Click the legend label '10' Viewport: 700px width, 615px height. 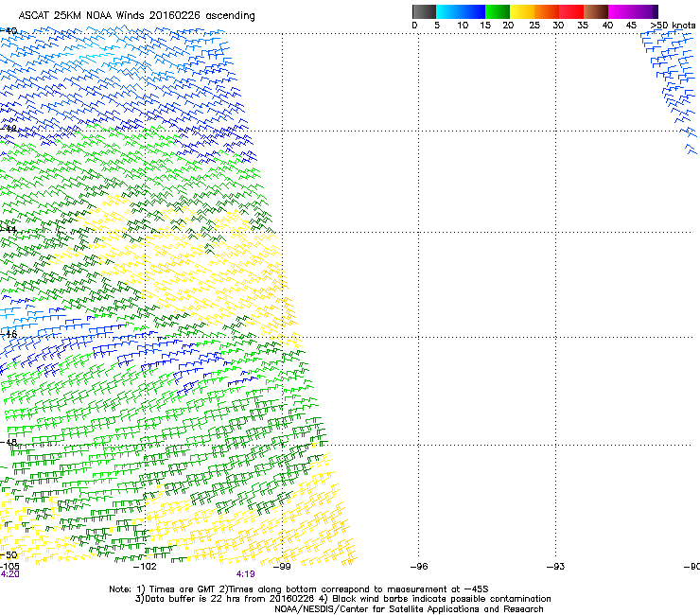(463, 26)
